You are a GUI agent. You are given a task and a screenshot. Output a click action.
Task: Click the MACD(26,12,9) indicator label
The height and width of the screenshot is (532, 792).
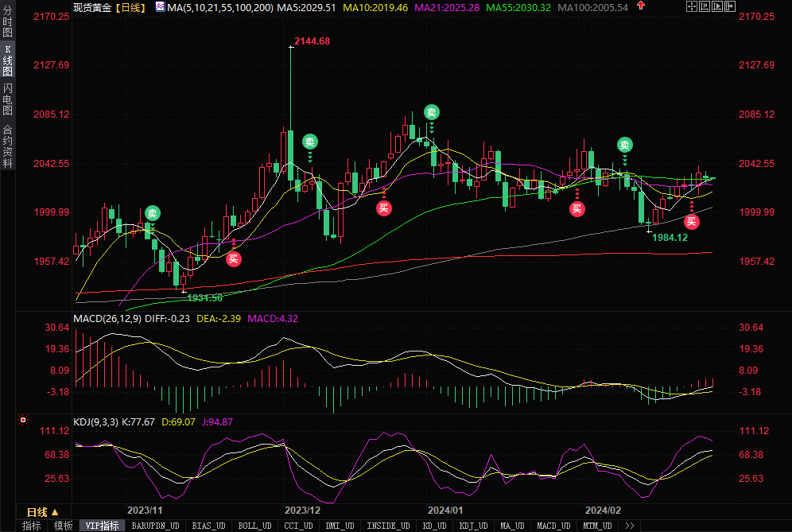click(107, 319)
